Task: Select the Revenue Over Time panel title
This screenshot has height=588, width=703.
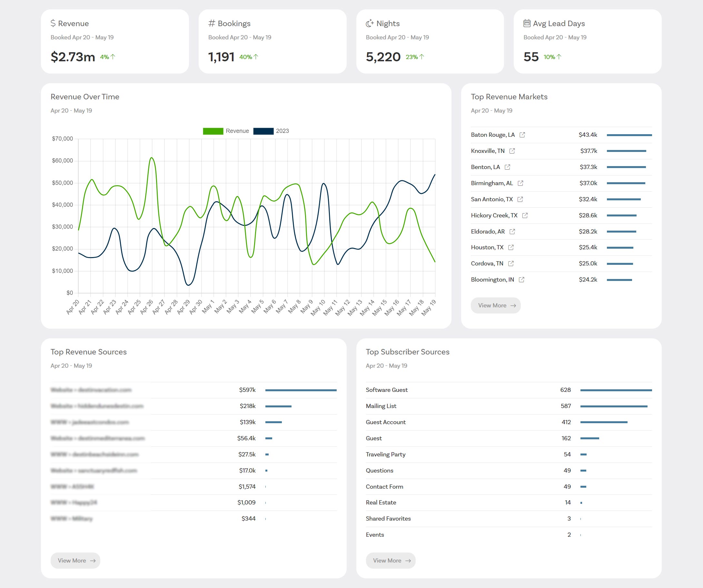Action: pyautogui.click(x=85, y=97)
